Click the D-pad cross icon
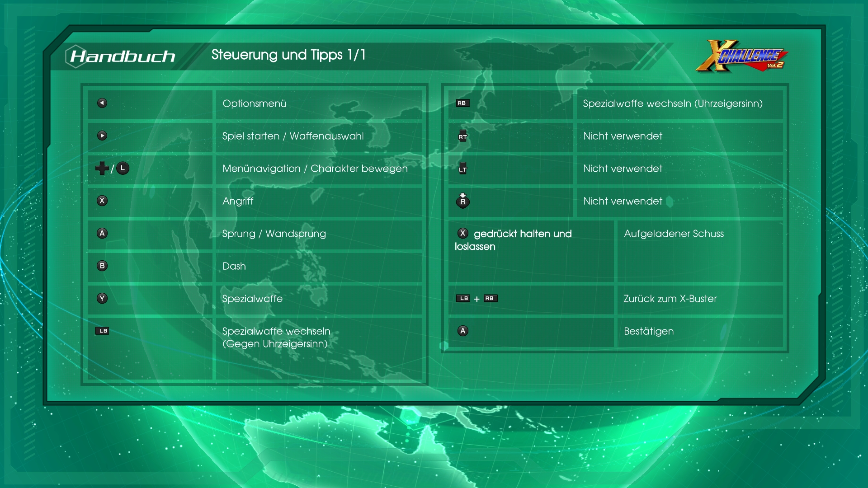Viewport: 868px width, 488px height. pos(102,168)
